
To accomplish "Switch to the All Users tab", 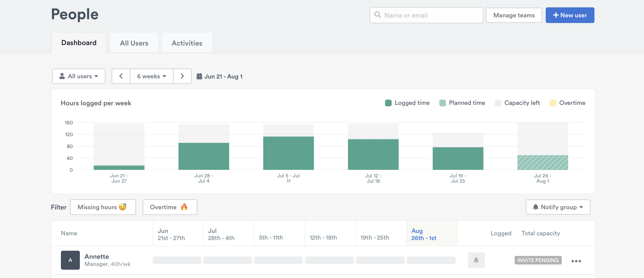I will [134, 43].
